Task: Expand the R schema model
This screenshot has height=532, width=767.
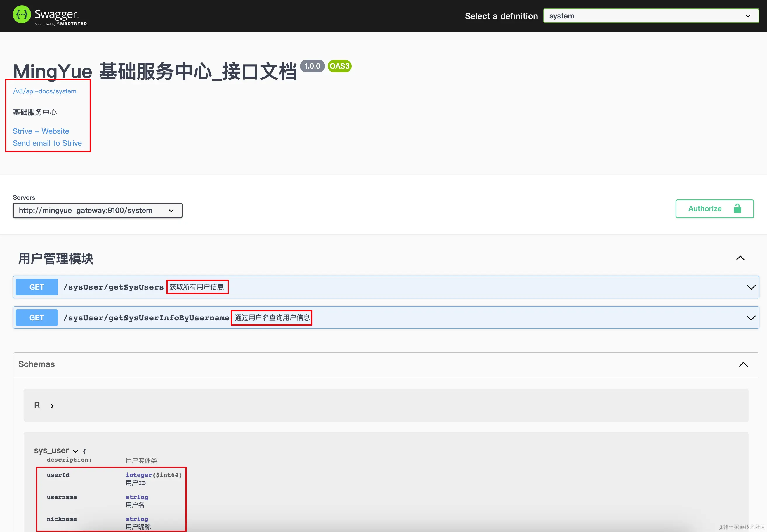Action: (x=52, y=406)
